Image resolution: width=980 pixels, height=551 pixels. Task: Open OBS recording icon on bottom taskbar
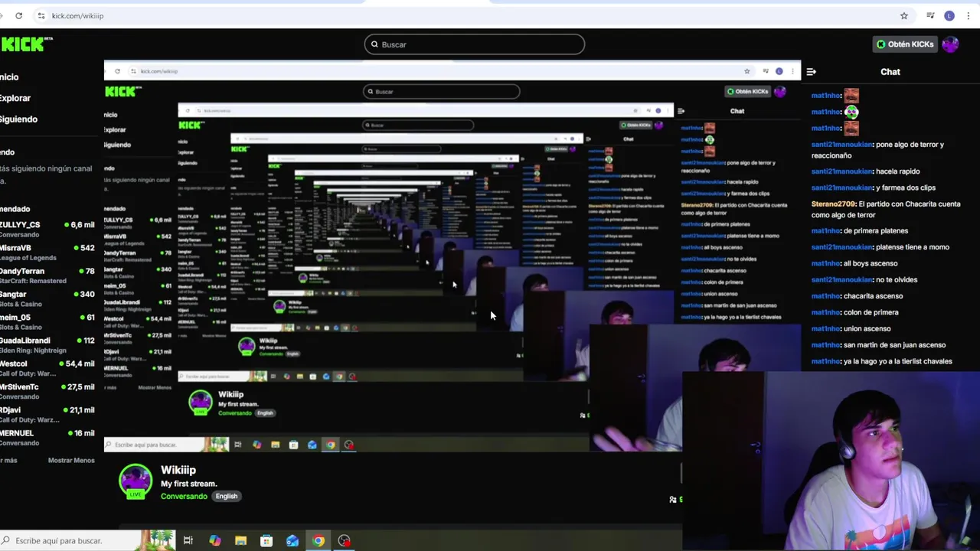[x=345, y=541]
